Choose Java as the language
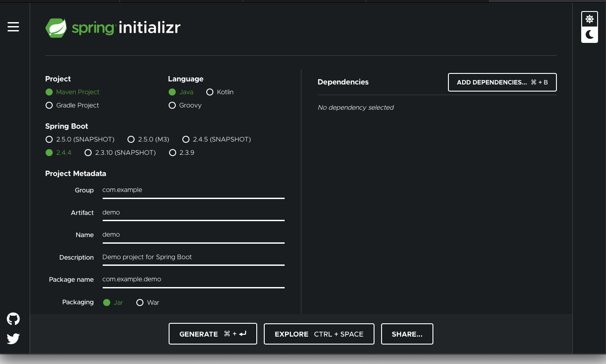 181,92
